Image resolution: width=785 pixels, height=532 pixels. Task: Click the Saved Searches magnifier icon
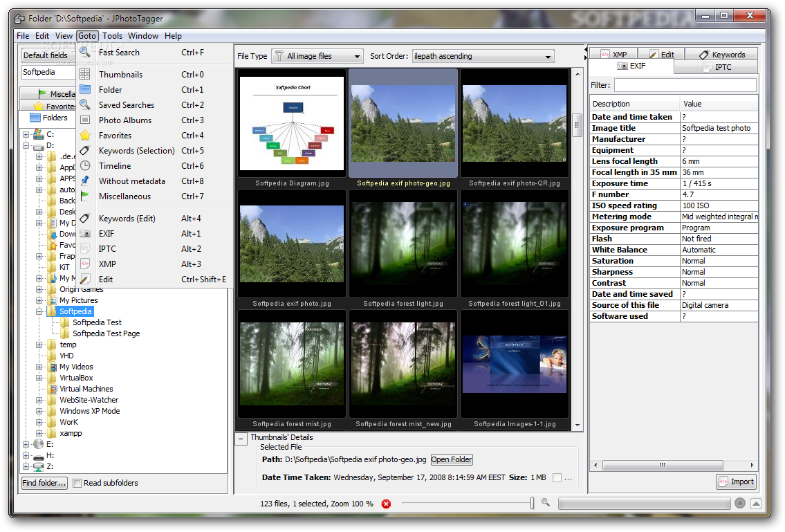tap(85, 104)
